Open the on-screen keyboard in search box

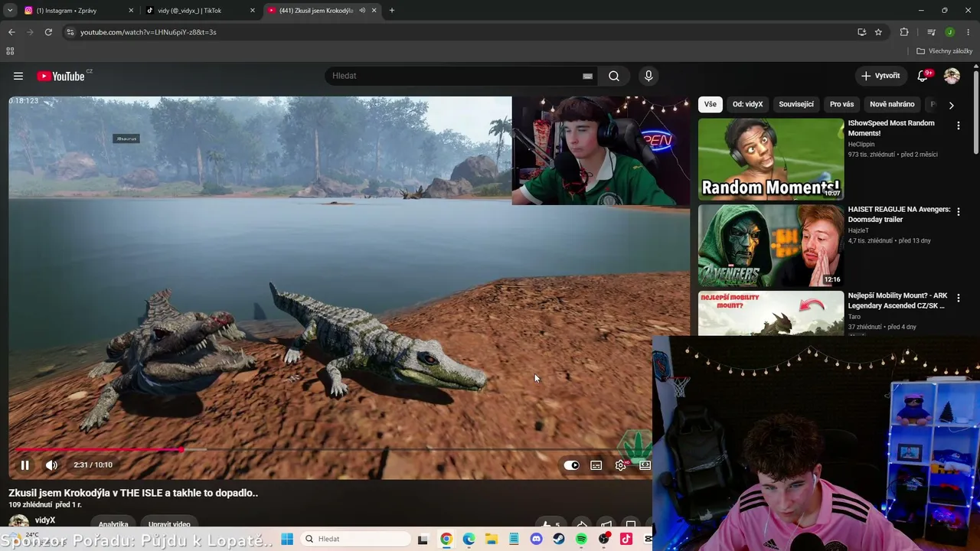coord(587,76)
